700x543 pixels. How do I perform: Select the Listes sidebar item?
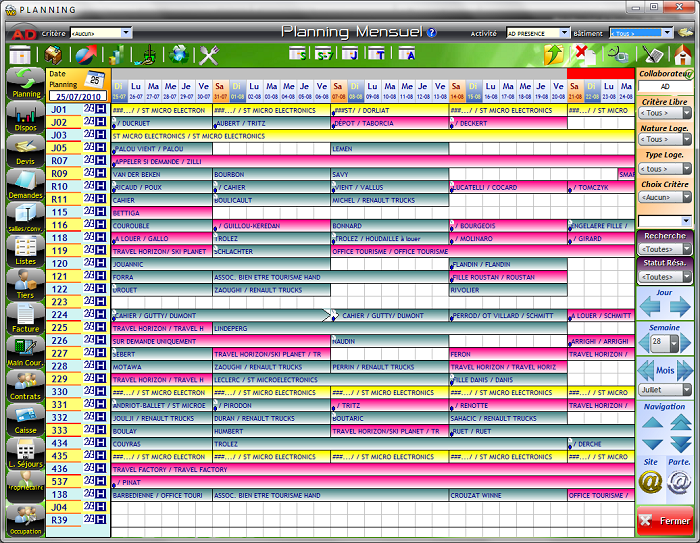click(25, 248)
